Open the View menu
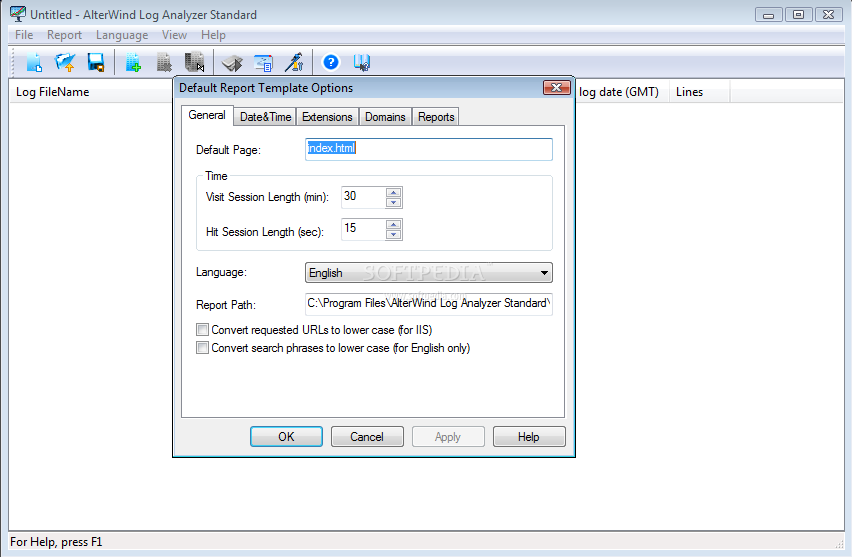The image size is (852, 557). [x=174, y=35]
